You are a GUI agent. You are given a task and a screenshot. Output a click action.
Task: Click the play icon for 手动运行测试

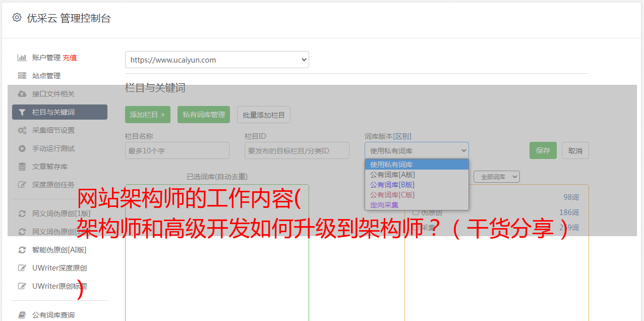22,148
